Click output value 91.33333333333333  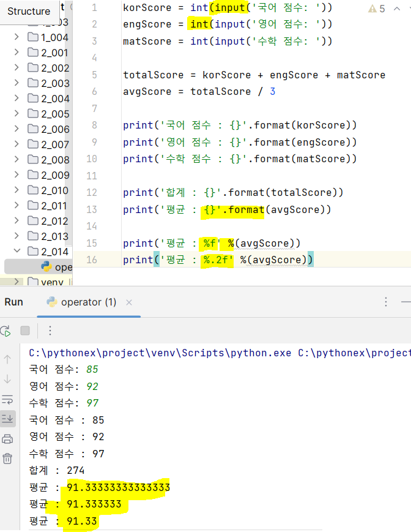[118, 487]
